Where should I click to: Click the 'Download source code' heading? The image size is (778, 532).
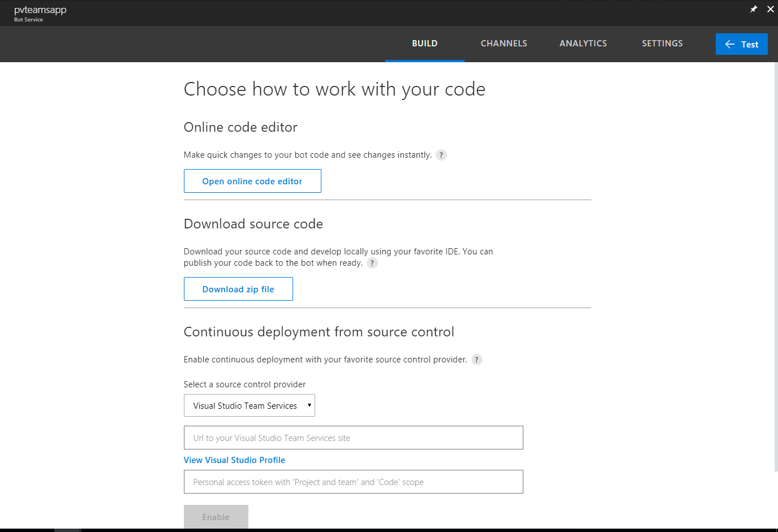(253, 224)
